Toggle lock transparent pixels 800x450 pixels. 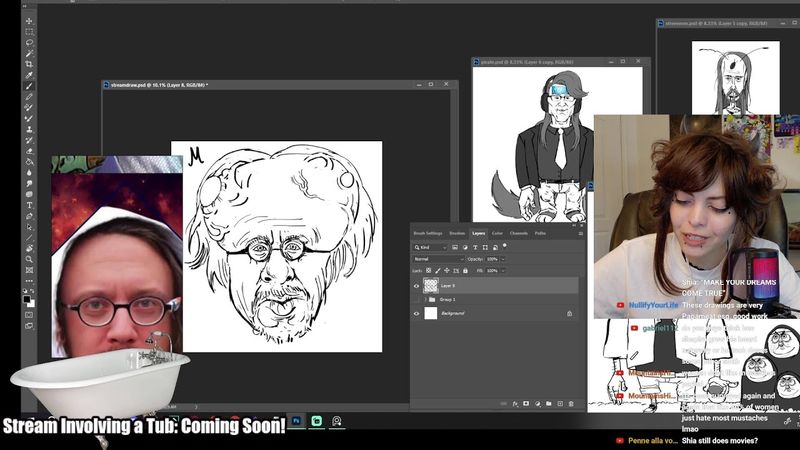[x=429, y=270]
